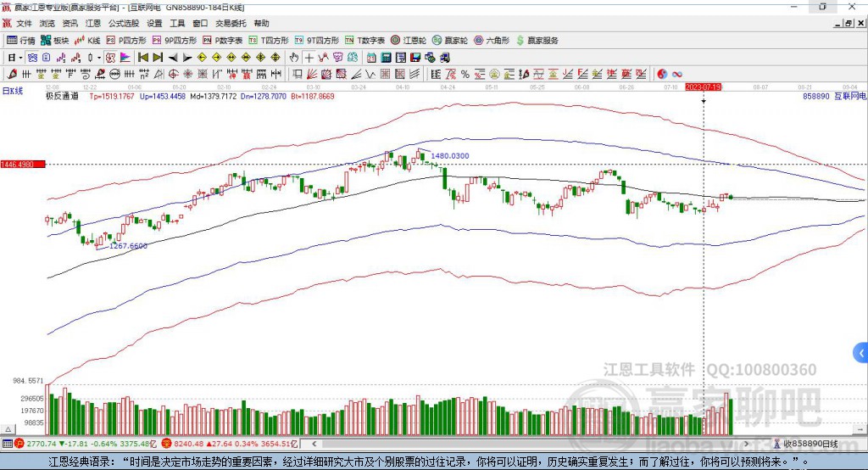Select the 极反通道 indicator label
Image resolution: width=868 pixels, height=470 pixels.
(62, 96)
